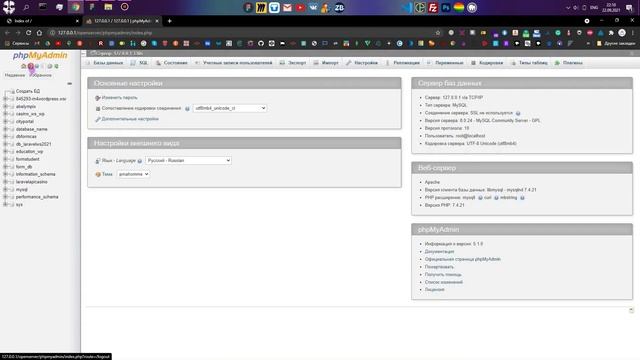Viewport: 640px width, 360px height.
Task: Open the GitHub bookmark icon
Action: tap(261, 43)
